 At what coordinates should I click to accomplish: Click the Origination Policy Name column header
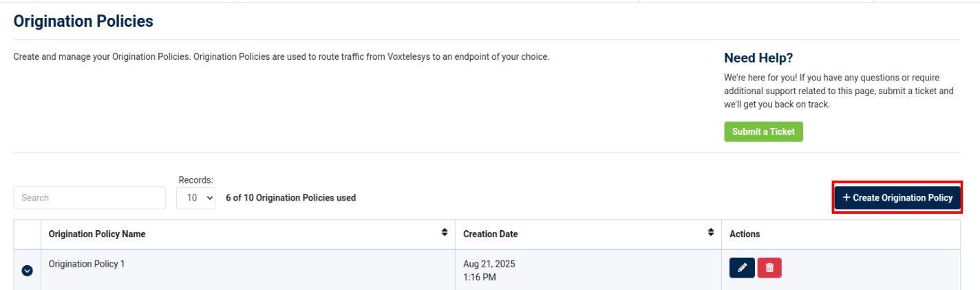97,234
